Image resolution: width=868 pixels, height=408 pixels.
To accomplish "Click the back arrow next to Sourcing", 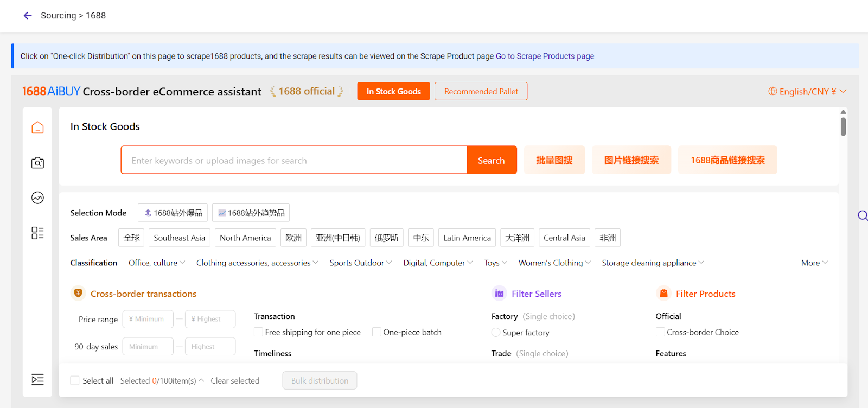I will 28,16.
